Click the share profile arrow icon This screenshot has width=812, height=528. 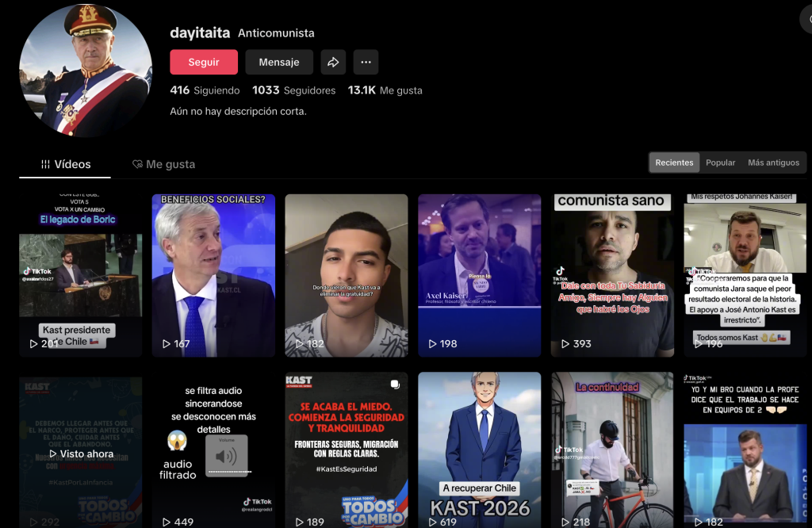tap(333, 62)
